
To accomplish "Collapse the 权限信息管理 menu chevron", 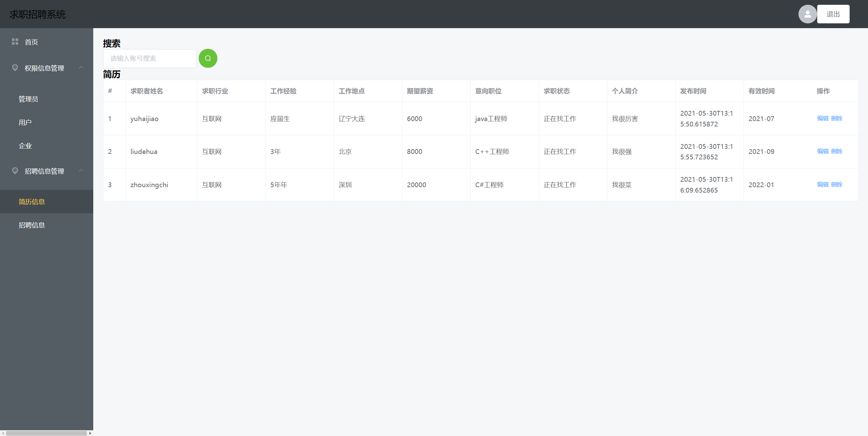I will click(81, 68).
